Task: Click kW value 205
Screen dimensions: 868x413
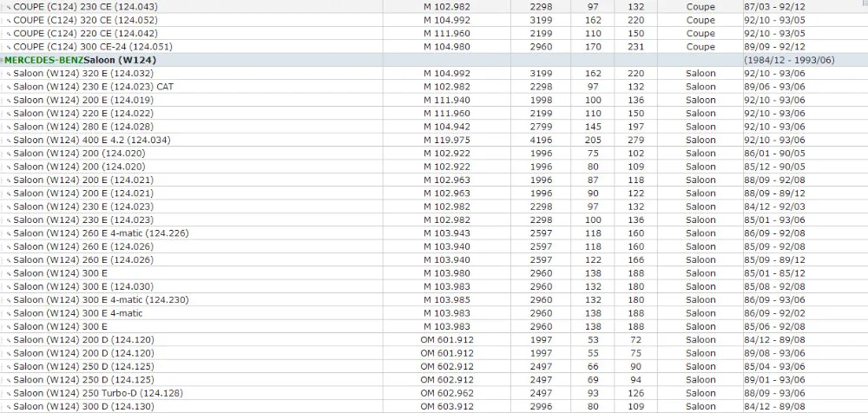Action: tap(593, 140)
